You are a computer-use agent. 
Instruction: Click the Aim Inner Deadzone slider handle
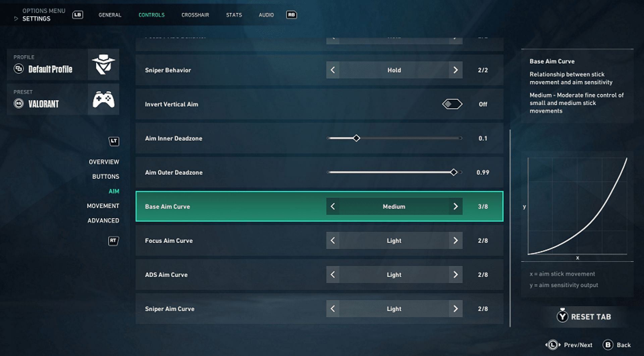357,138
